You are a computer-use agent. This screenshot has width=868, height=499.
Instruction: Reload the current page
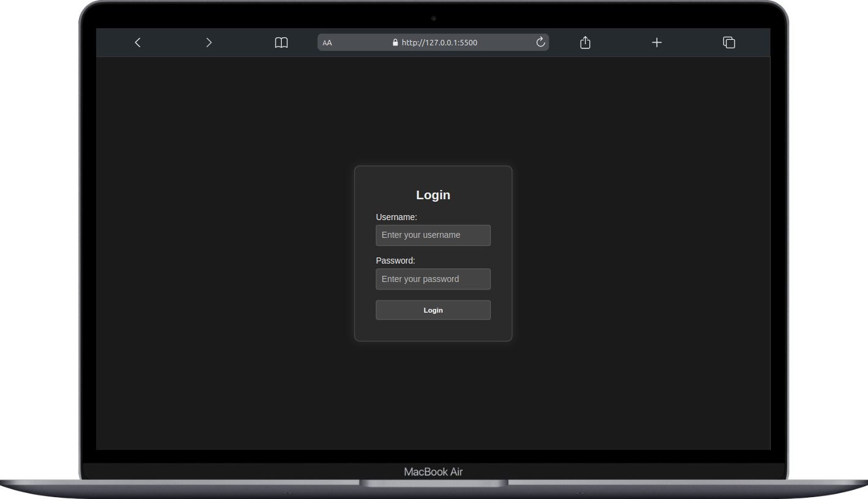click(540, 42)
